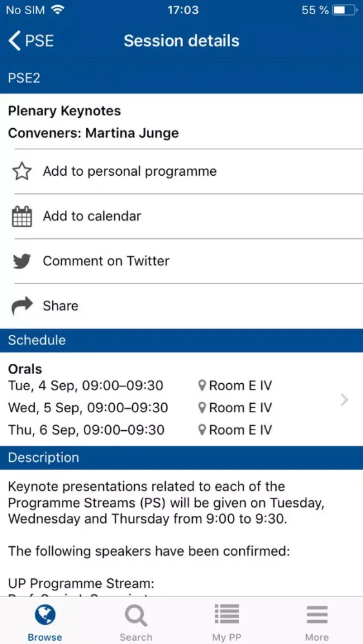Select Add to personal programme

tap(130, 171)
